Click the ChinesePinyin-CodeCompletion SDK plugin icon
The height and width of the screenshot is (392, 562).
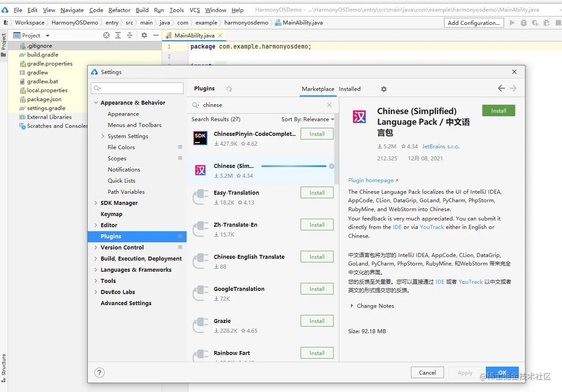click(200, 138)
